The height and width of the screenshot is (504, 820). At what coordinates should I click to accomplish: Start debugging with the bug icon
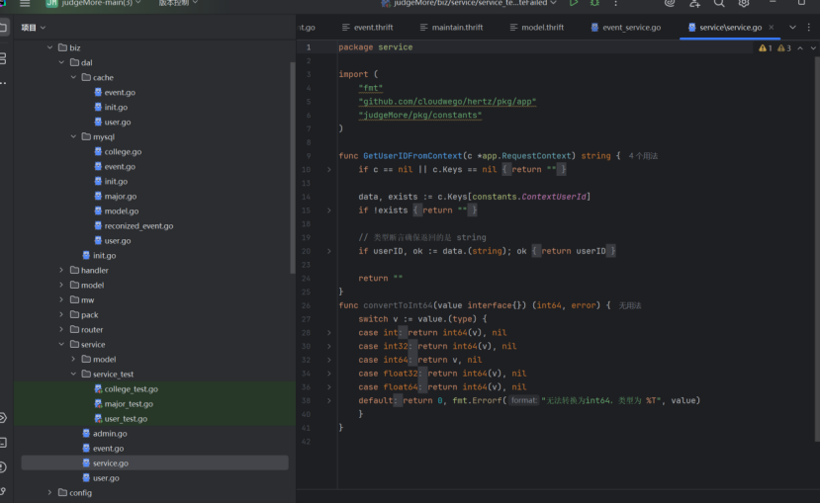pos(594,3)
